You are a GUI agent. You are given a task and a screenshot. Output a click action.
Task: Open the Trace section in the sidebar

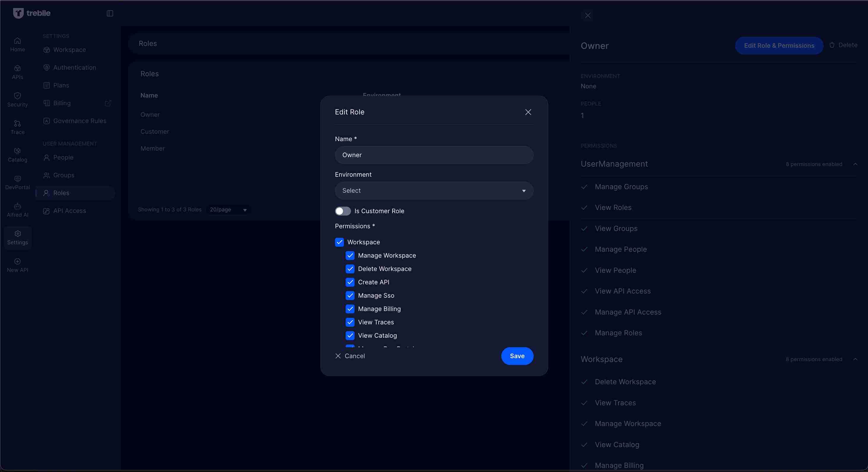pos(17,127)
